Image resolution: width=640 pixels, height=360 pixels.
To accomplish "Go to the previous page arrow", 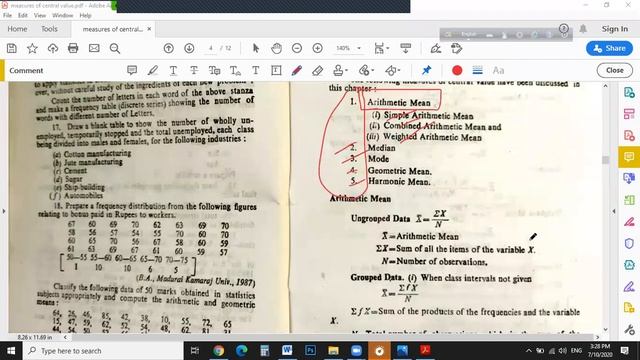I will (169, 49).
